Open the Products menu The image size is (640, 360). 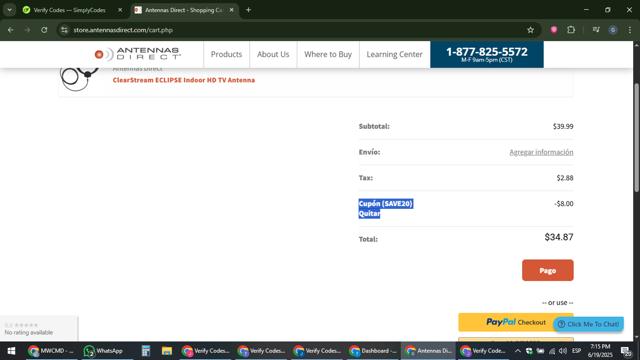(x=227, y=54)
